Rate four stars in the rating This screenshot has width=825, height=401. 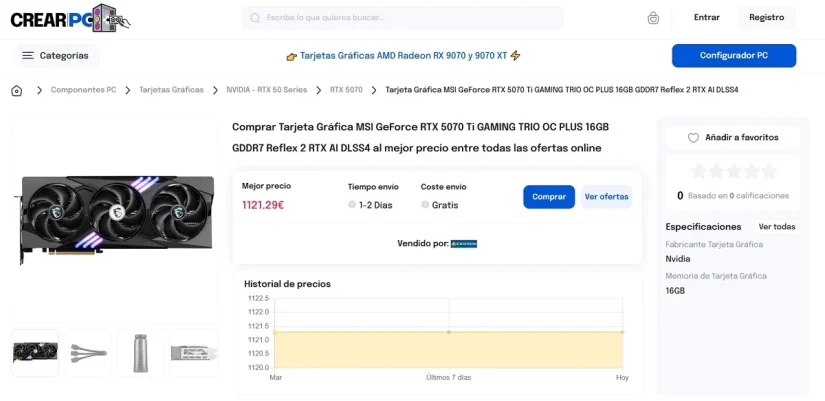coord(751,171)
